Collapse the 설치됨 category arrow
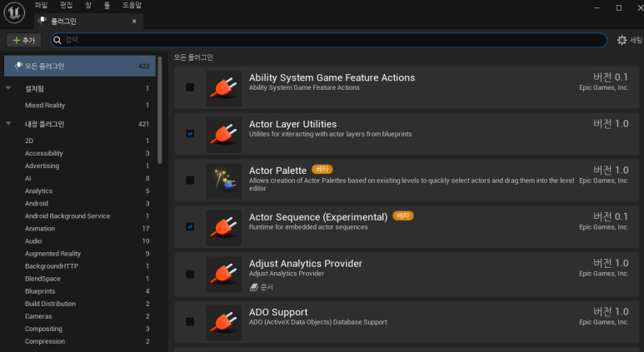Screen dimensions: 644x352 pos(8,88)
